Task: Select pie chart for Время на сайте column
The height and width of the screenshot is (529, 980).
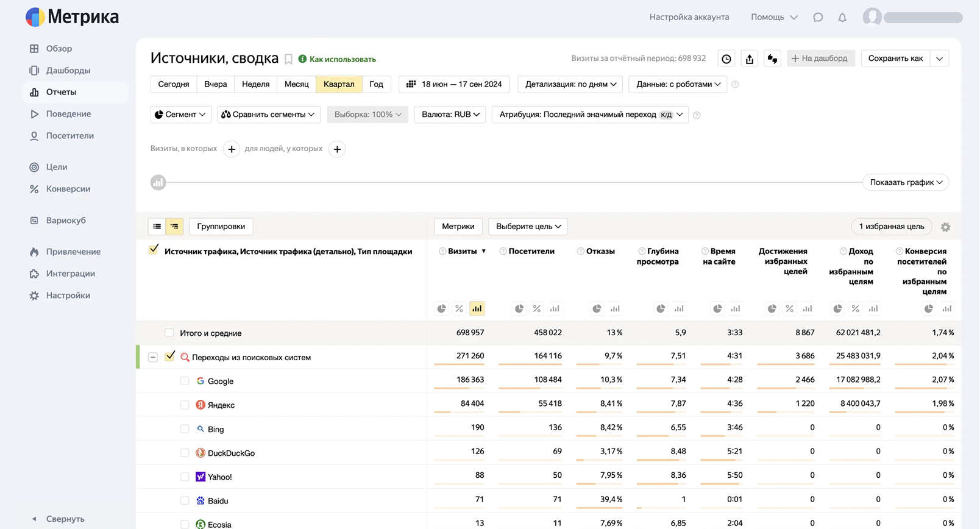Action: (718, 308)
